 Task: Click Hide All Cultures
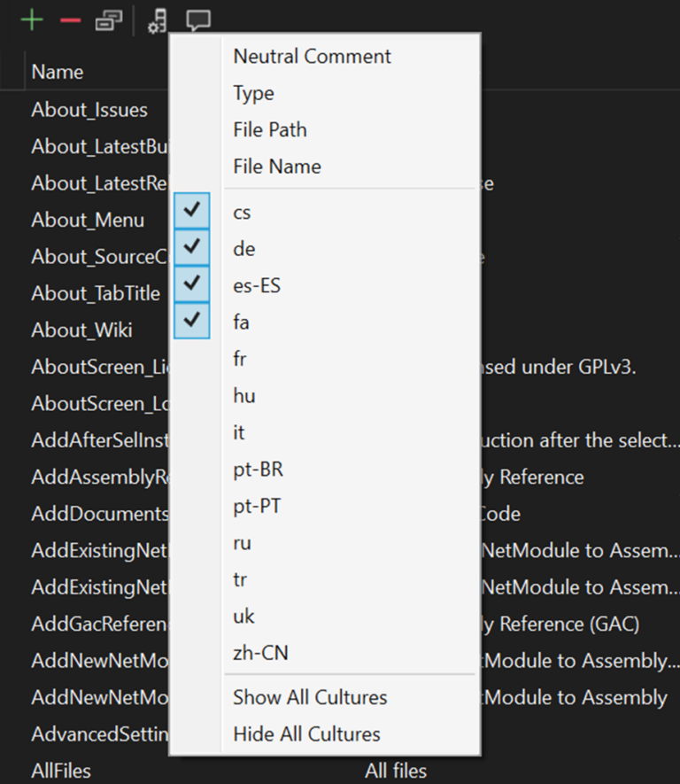pos(306,734)
